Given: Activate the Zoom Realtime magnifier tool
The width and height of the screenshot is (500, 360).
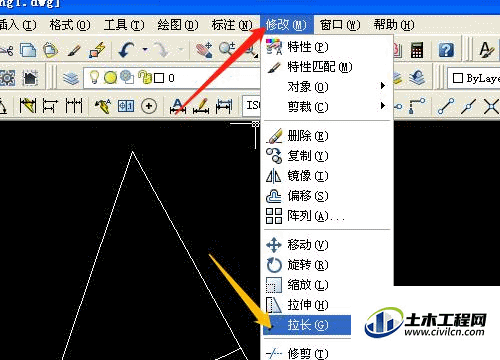Looking at the screenshot, I should point(227,49).
